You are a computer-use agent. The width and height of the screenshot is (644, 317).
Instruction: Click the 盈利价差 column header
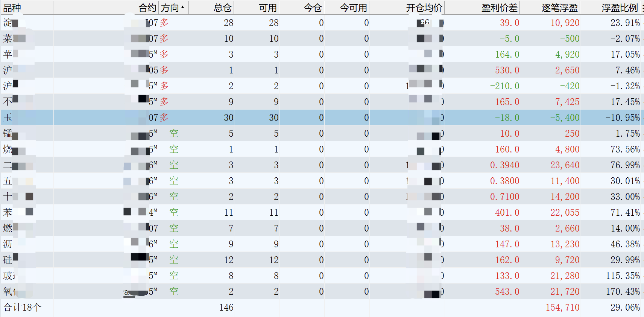[499, 8]
